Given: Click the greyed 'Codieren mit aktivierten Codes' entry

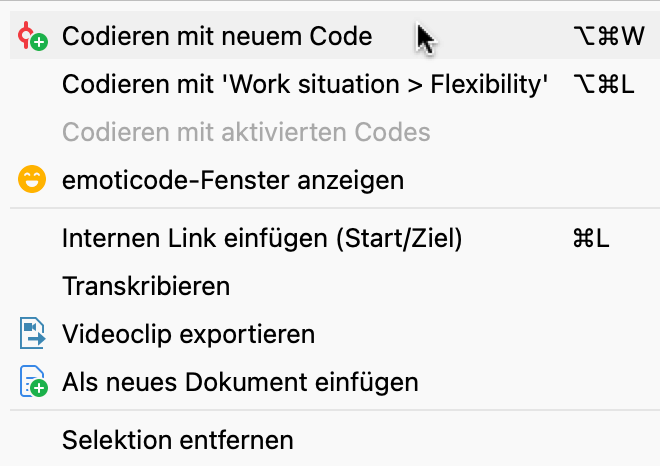Looking at the screenshot, I should pyautogui.click(x=246, y=132).
